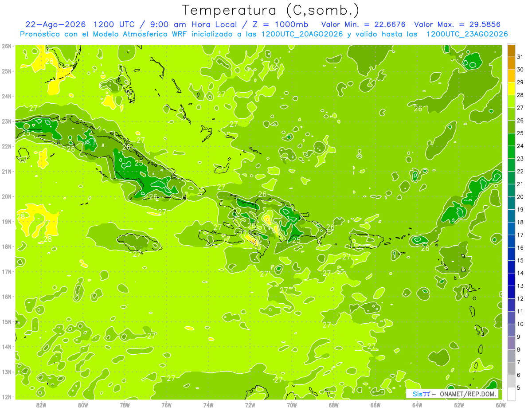
Task: Click the colorbar label '22'
Action: [x=520, y=172]
